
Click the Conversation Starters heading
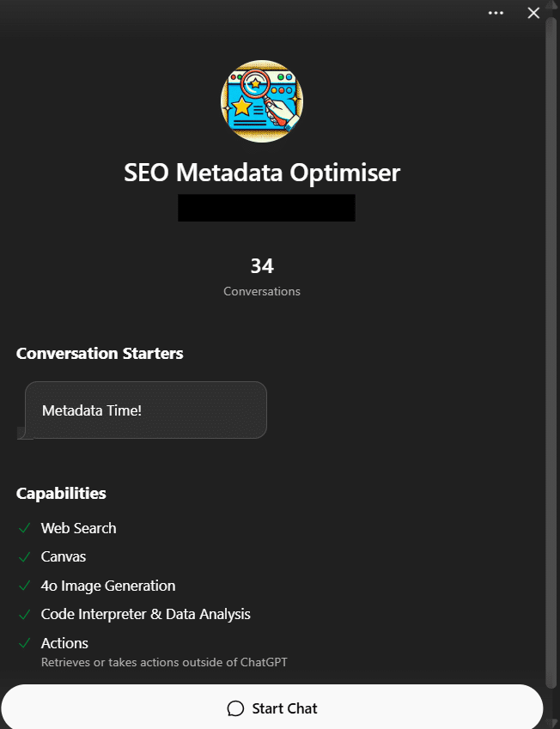(100, 353)
